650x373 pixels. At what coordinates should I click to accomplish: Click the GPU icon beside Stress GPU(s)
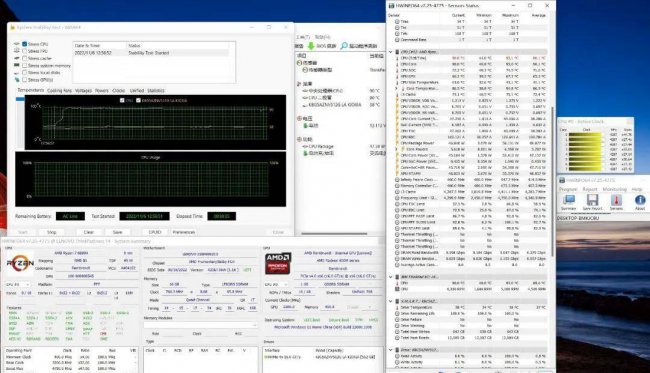(17, 79)
